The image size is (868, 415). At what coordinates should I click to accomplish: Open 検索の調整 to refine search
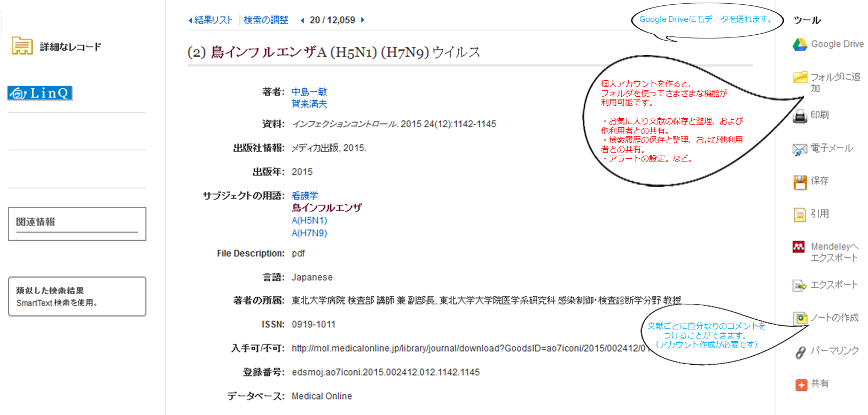click(x=265, y=20)
